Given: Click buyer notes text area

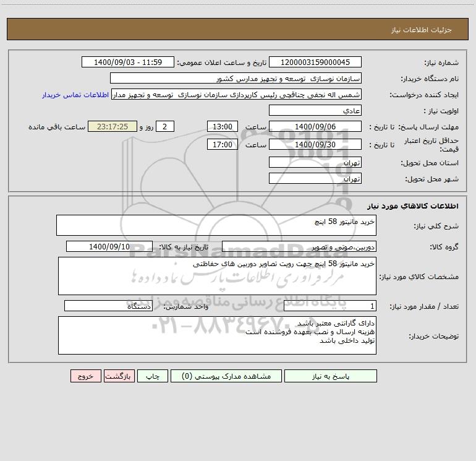Looking at the screenshot, I should click(217, 335).
